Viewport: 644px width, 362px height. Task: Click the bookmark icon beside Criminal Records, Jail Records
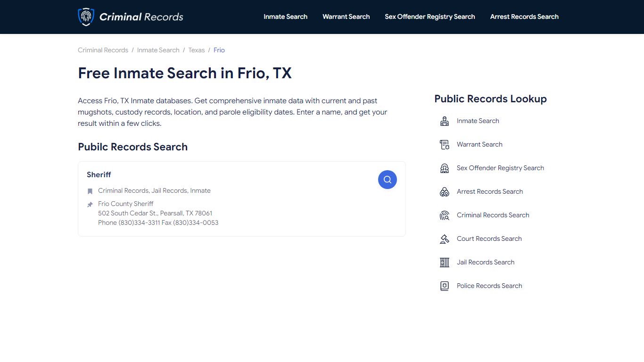coord(90,191)
